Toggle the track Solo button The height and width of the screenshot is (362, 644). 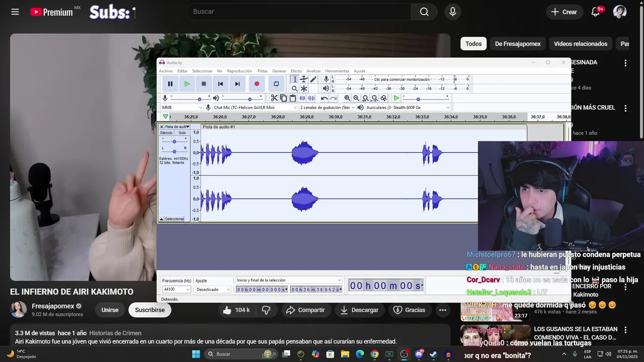click(x=182, y=133)
